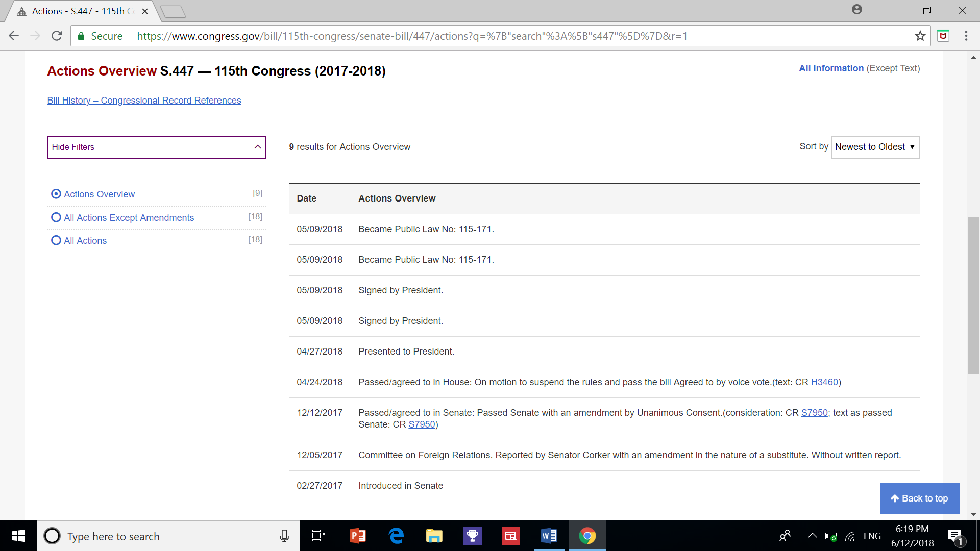Screen dimensions: 980x551
Task: Click the Cortana circle icon
Action: point(52,536)
